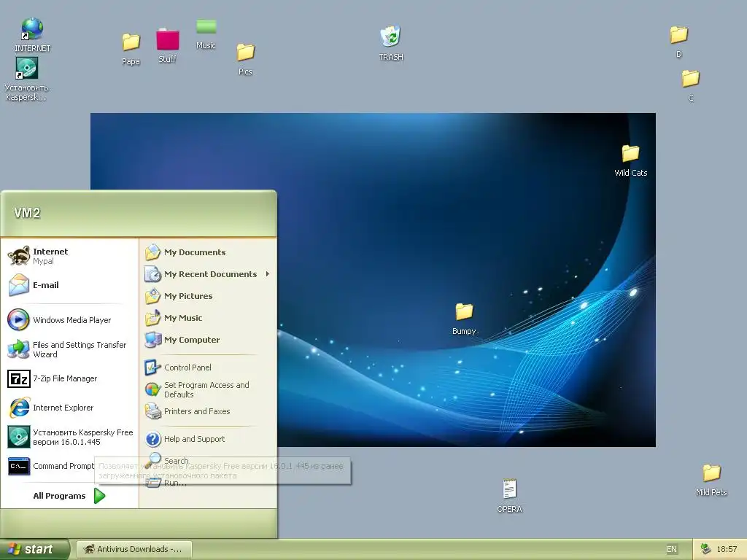The width and height of the screenshot is (747, 560).
Task: Open Control Panel
Action: (208, 367)
